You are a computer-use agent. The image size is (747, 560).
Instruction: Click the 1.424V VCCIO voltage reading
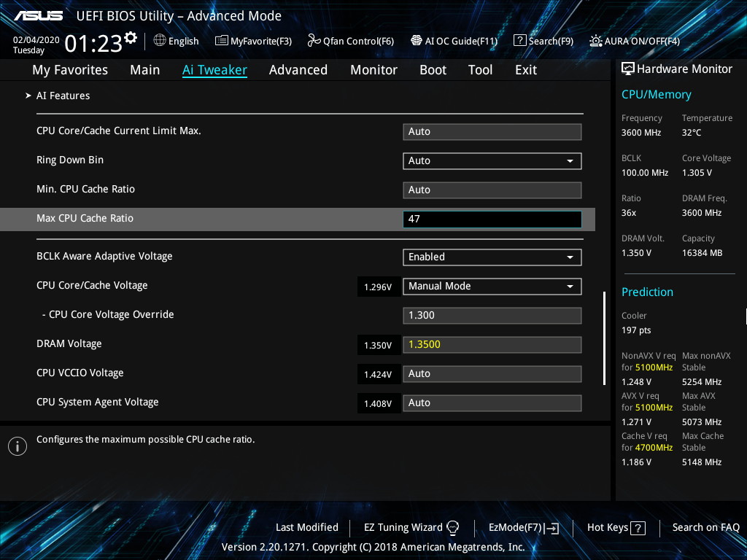coord(378,374)
